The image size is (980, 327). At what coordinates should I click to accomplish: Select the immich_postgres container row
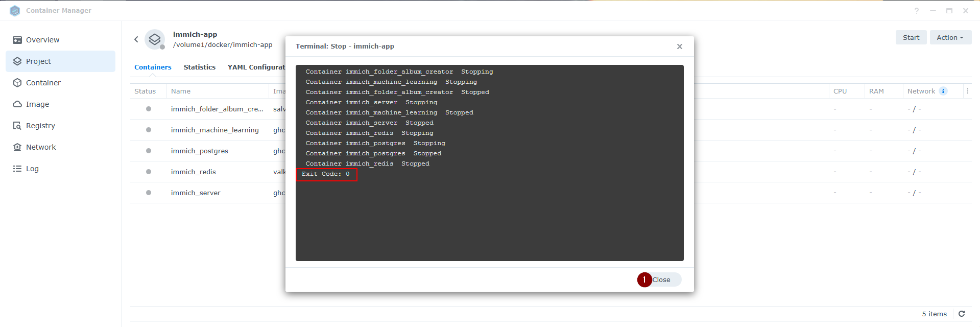click(x=200, y=151)
